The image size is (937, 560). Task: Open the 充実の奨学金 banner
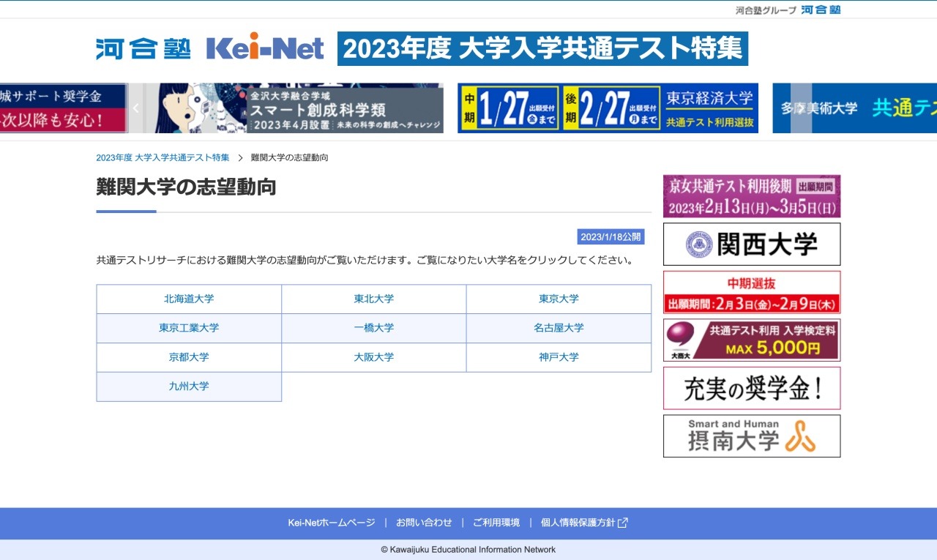752,388
